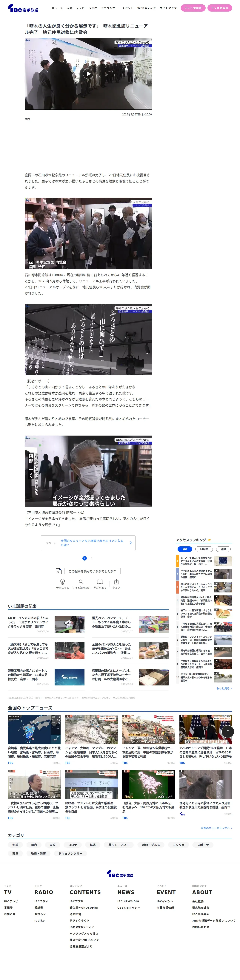Click the シェア share icon
The width and height of the screenshot is (240, 980).
tap(117, 582)
